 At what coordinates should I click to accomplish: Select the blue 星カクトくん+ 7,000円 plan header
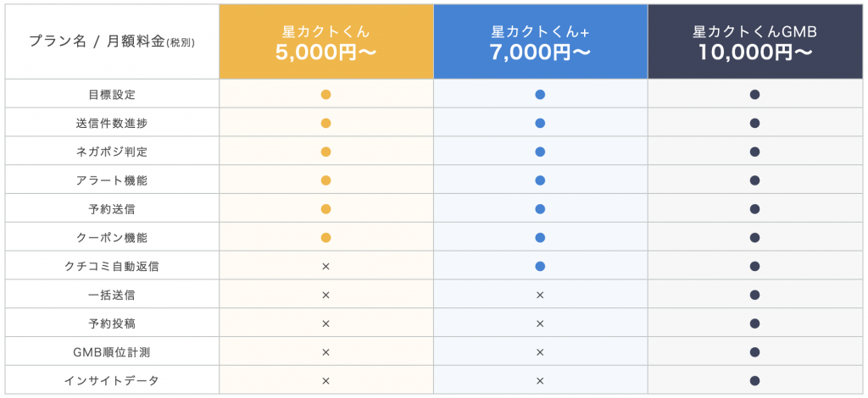tap(540, 42)
